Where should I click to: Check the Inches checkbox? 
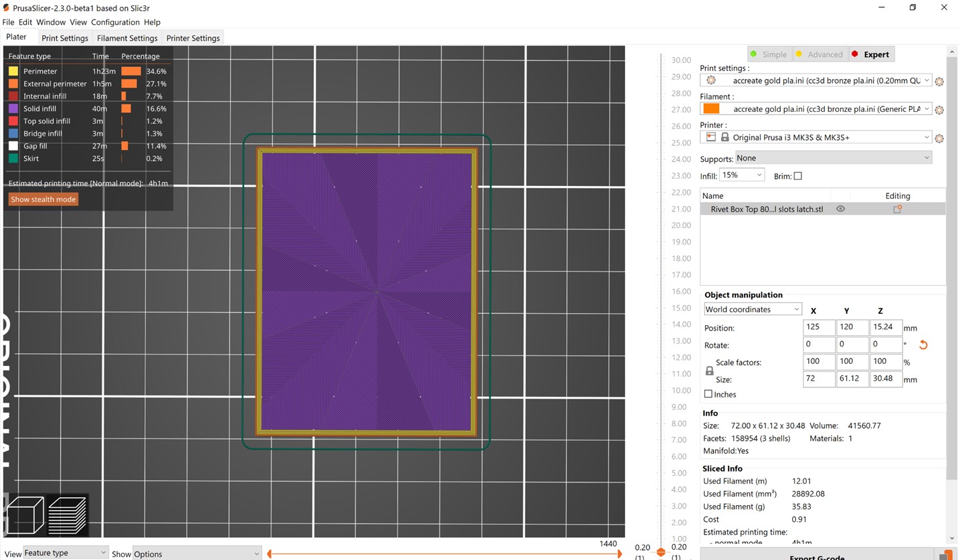point(708,394)
